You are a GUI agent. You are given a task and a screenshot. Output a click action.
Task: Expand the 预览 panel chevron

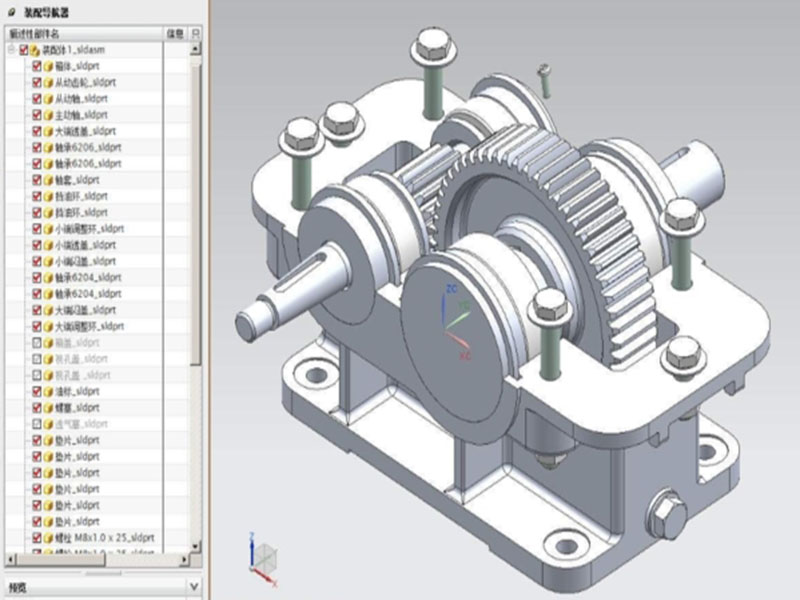click(194, 586)
